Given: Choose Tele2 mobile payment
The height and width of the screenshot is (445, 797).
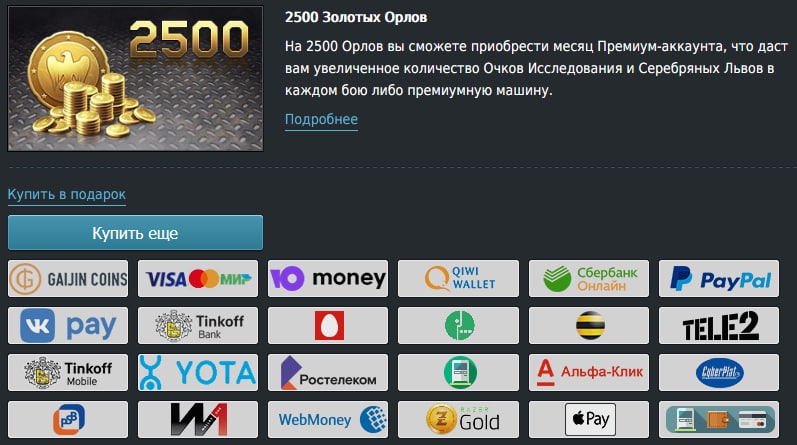Looking at the screenshot, I should (719, 325).
